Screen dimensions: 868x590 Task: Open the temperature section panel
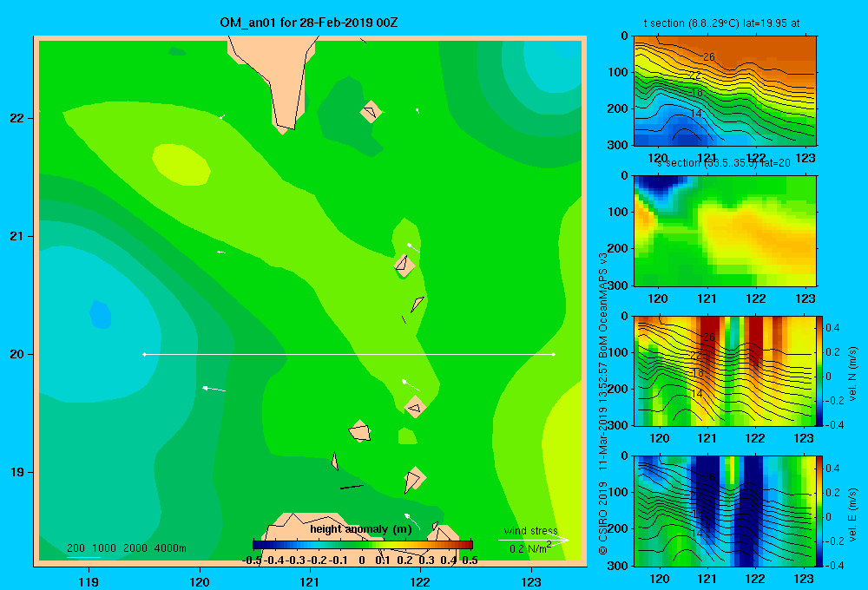click(725, 91)
